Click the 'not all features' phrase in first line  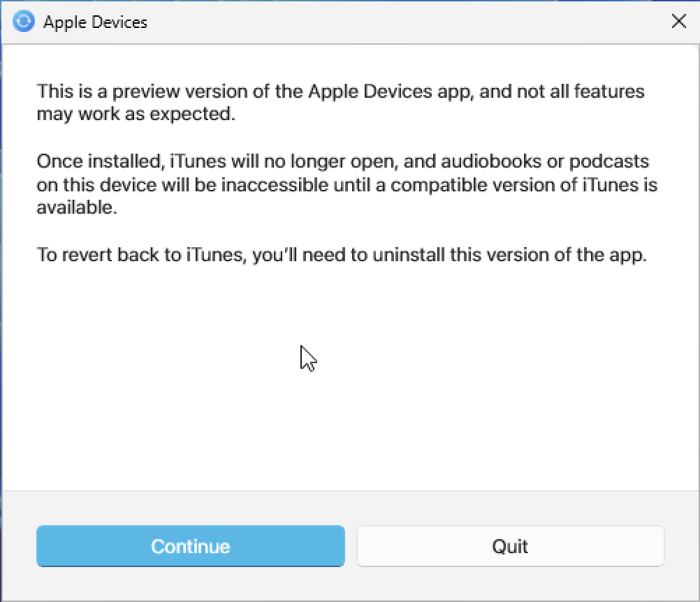[581, 91]
